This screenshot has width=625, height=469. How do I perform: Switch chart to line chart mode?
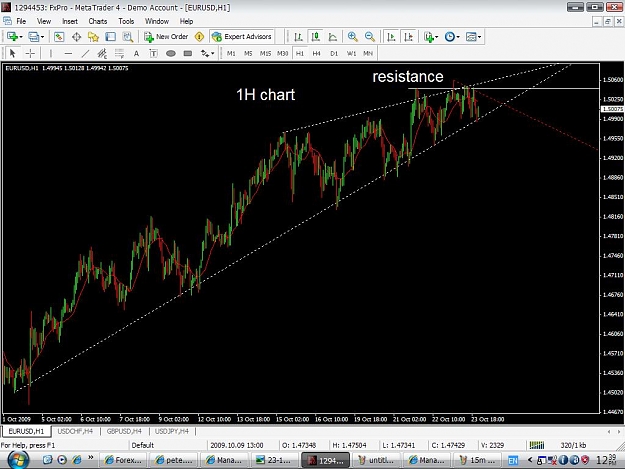[x=332, y=37]
